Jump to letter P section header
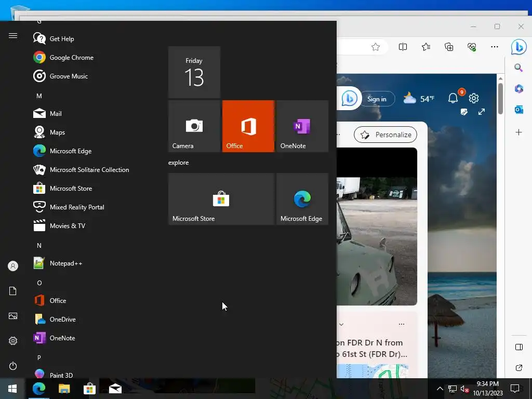This screenshot has height=399, width=532. [x=39, y=357]
